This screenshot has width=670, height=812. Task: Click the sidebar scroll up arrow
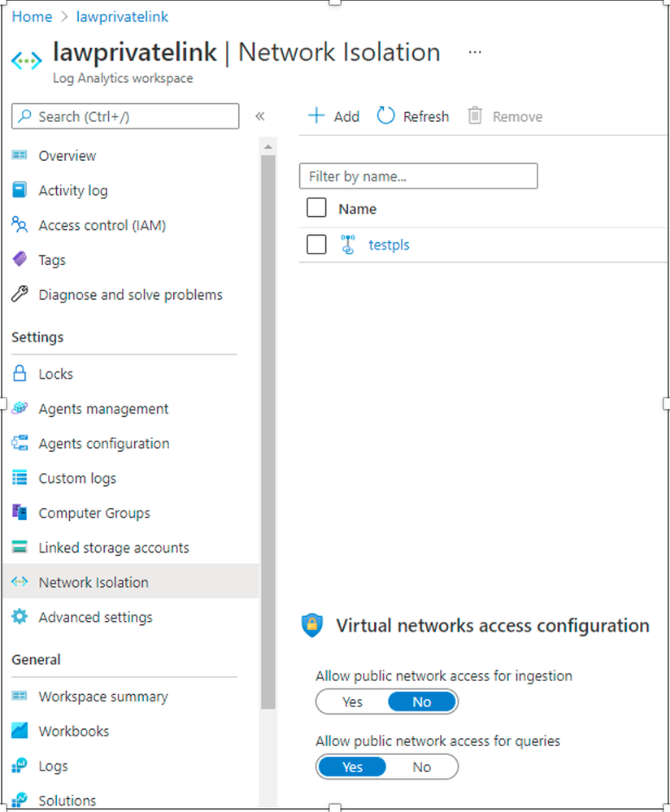pos(268,147)
